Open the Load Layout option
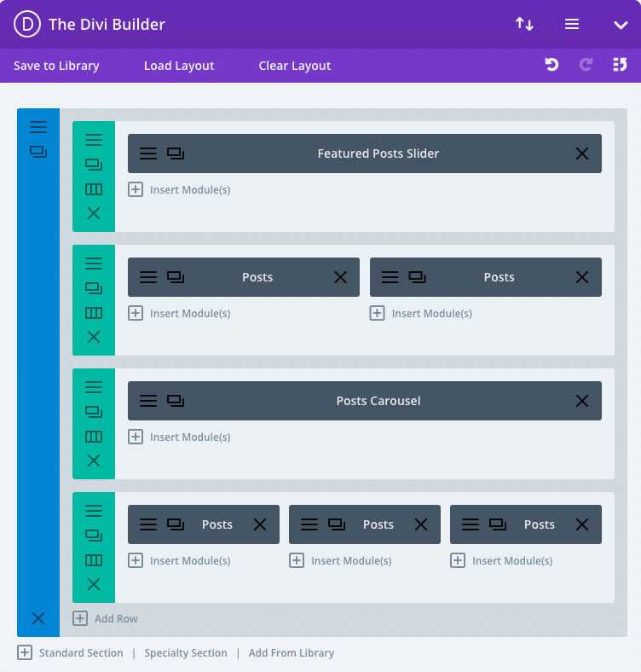Viewport: 641px width, 672px height. click(179, 66)
